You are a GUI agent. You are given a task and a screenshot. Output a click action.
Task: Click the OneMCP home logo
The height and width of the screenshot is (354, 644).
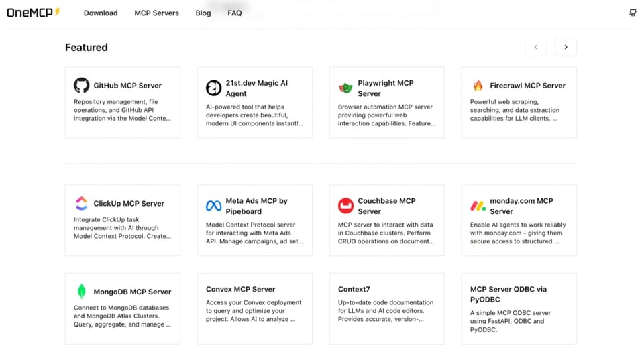click(x=33, y=13)
